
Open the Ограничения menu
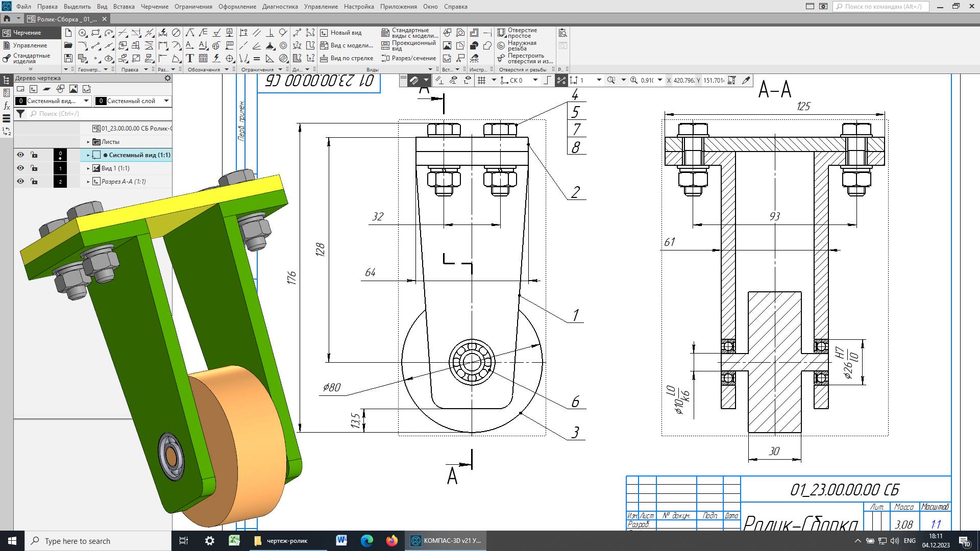pos(193,7)
